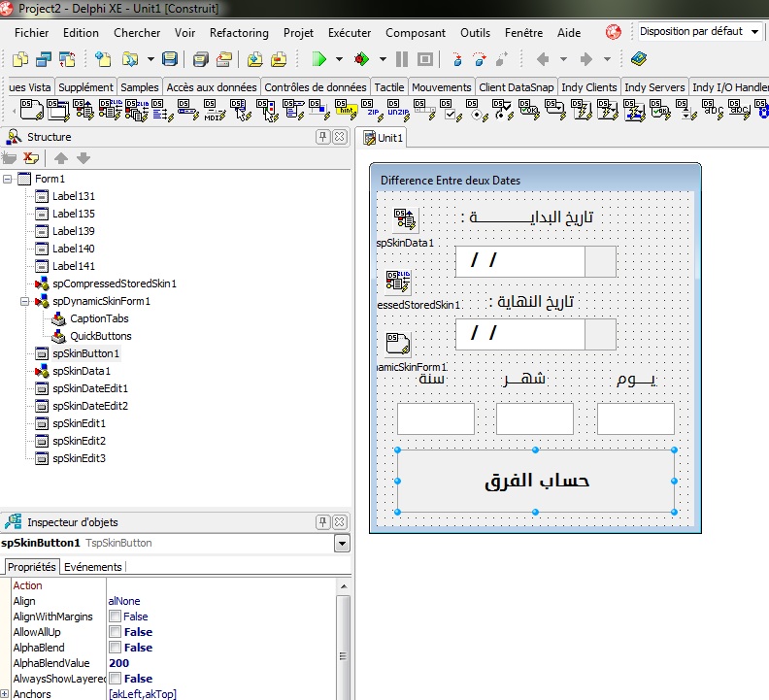The width and height of the screenshot is (769, 700).
Task: Open the View Units list icon
Action: coord(20,59)
